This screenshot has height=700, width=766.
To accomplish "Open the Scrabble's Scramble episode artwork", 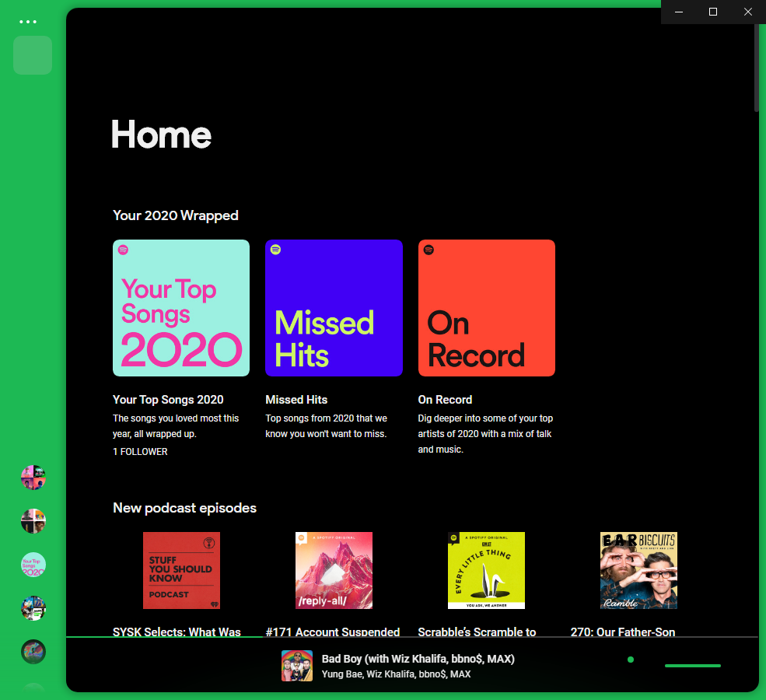I will pyautogui.click(x=486, y=570).
